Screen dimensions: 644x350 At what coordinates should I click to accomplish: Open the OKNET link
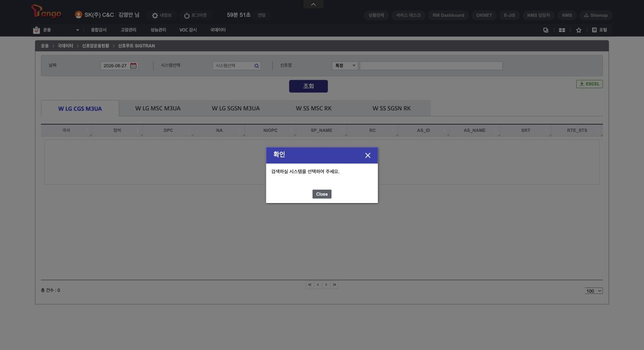coord(484,15)
